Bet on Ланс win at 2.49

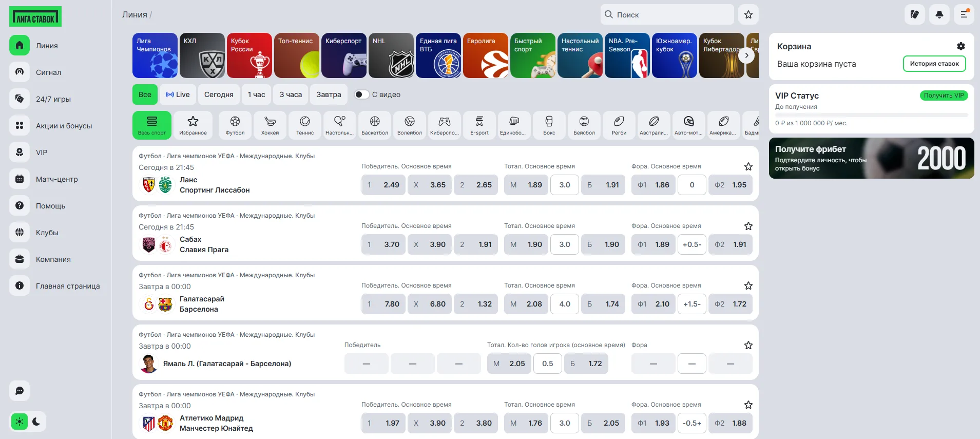(383, 185)
